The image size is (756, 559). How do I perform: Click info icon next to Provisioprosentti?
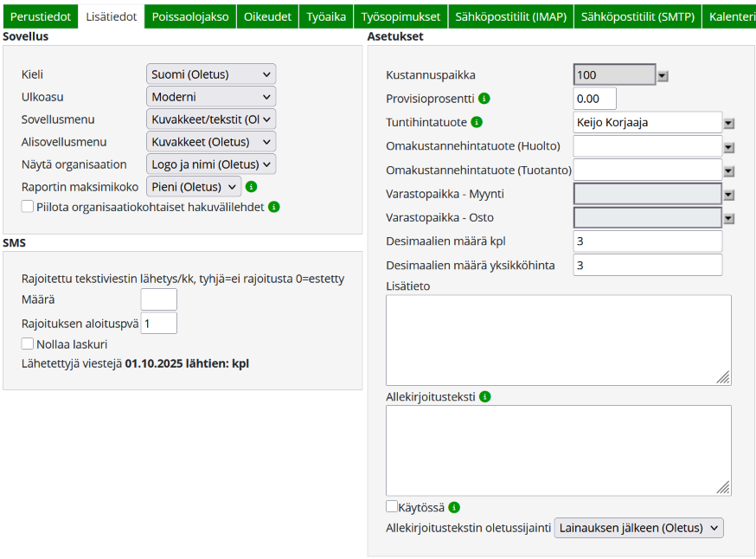click(x=484, y=99)
